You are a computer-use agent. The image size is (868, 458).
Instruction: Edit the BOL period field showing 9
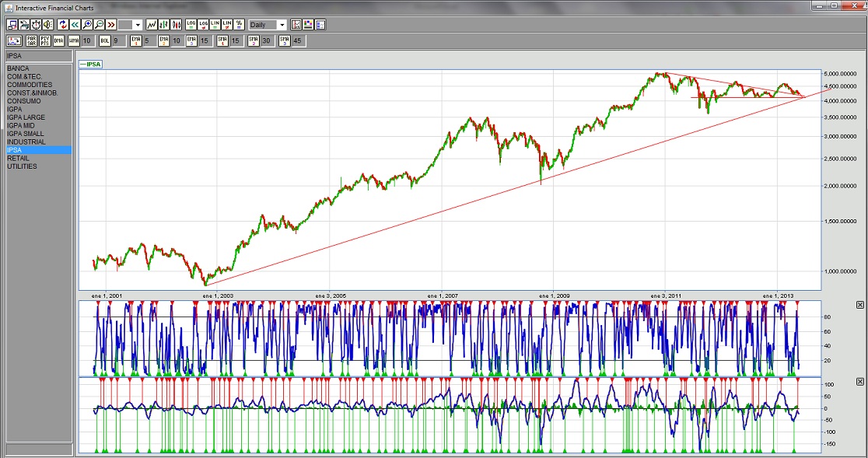pos(119,41)
